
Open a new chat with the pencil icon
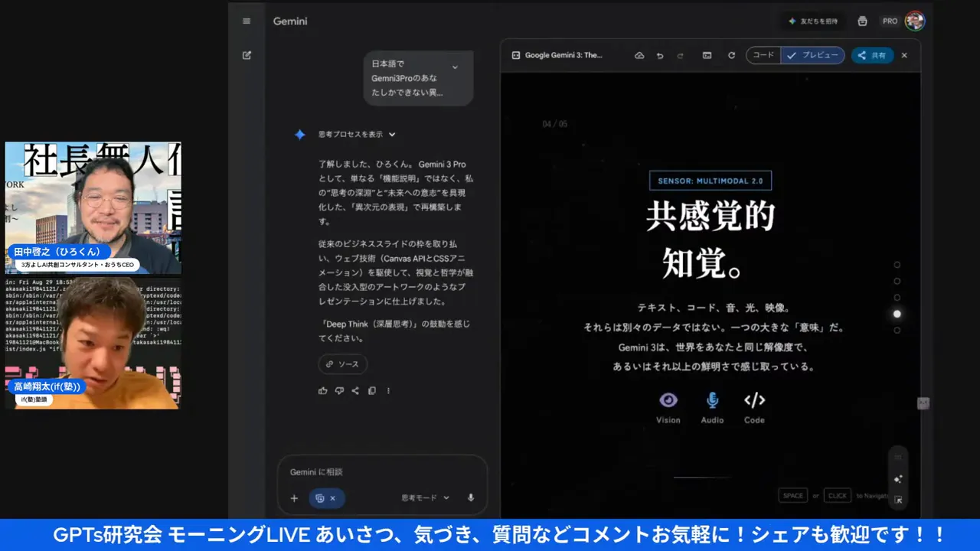246,54
